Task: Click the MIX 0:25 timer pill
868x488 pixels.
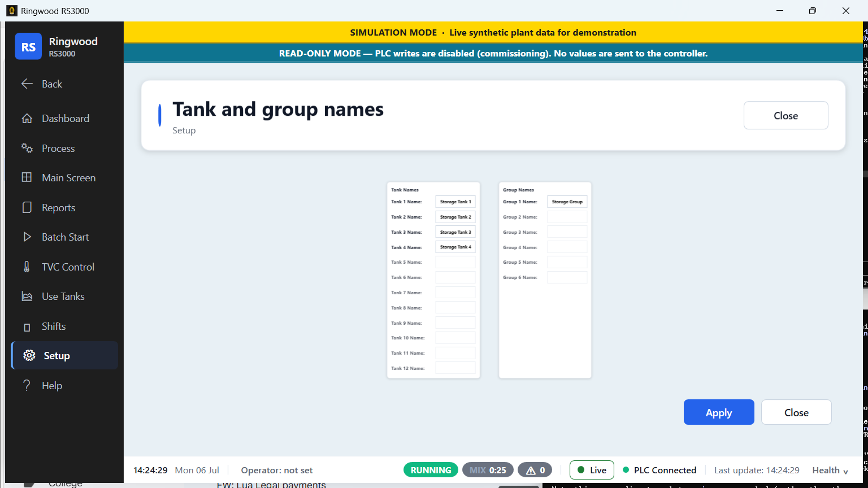Action: [488, 470]
